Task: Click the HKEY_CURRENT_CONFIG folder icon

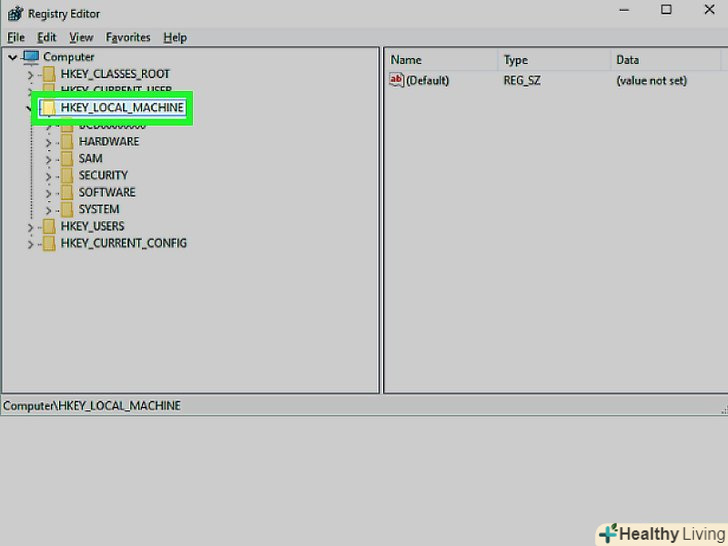Action: (x=49, y=243)
